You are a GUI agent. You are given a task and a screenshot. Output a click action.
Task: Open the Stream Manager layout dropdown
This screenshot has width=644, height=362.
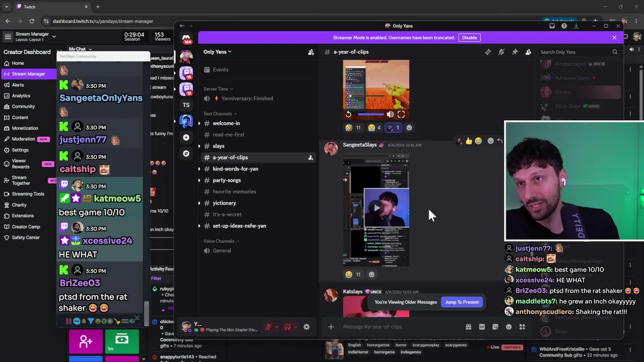tap(54, 36)
